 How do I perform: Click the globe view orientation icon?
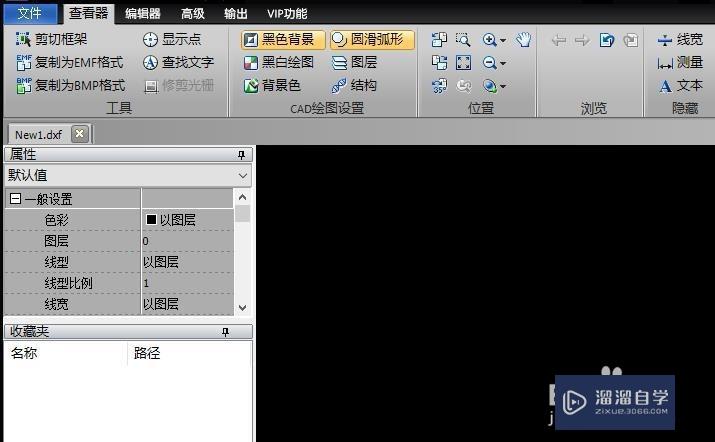[490, 85]
